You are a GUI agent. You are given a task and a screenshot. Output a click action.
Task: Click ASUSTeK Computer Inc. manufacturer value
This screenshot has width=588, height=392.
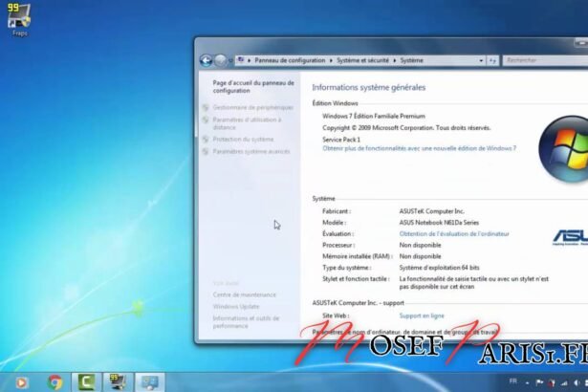431,211
